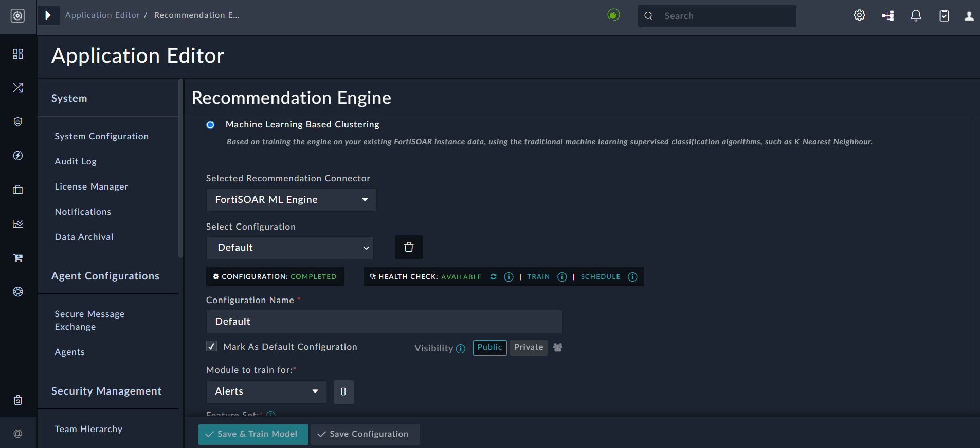Show Visibility info icon
Screen dimensions: 980x448
(461, 349)
